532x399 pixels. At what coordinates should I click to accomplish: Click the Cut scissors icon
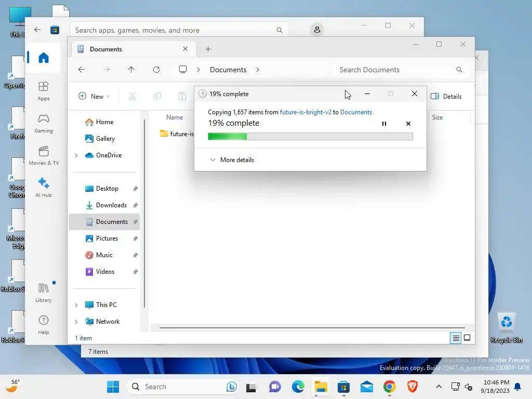132,96
